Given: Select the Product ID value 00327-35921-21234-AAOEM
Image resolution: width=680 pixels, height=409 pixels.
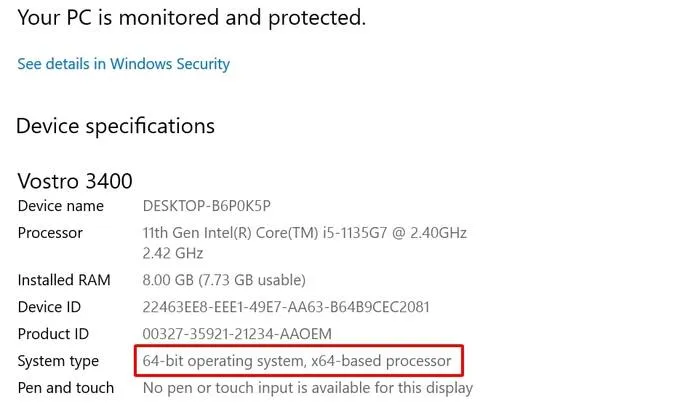Looking at the screenshot, I should click(x=237, y=333).
